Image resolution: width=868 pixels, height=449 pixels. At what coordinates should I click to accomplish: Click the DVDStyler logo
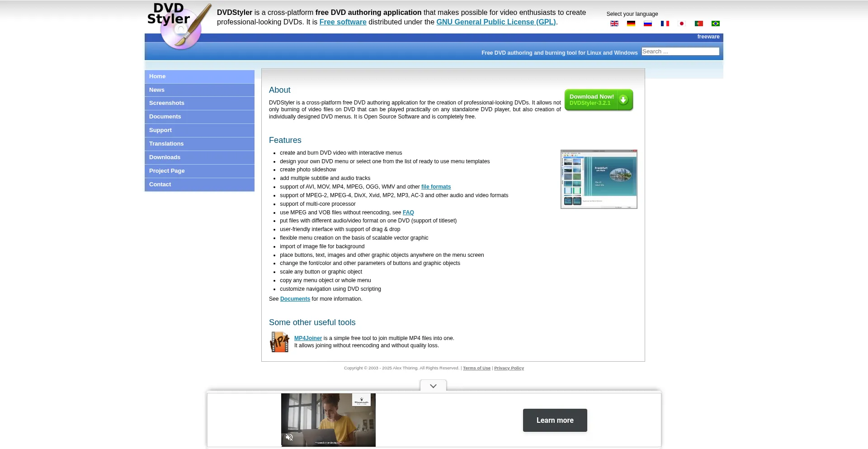pyautogui.click(x=179, y=26)
